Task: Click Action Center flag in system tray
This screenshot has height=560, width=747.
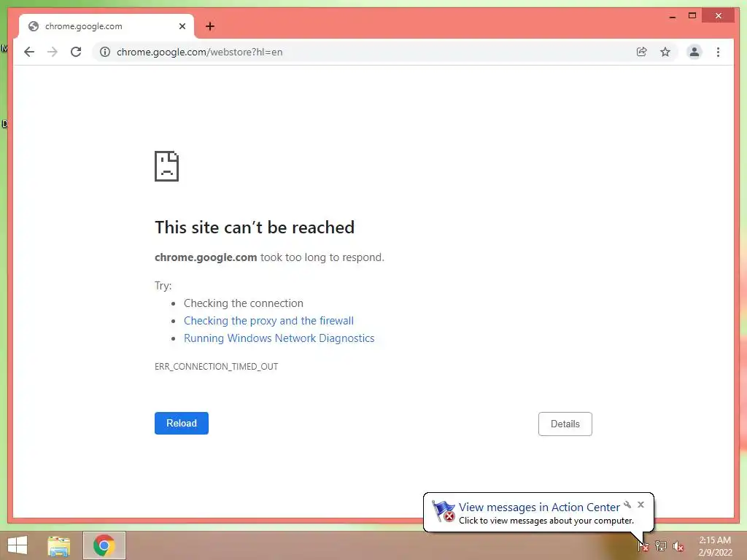Action: pos(643,546)
